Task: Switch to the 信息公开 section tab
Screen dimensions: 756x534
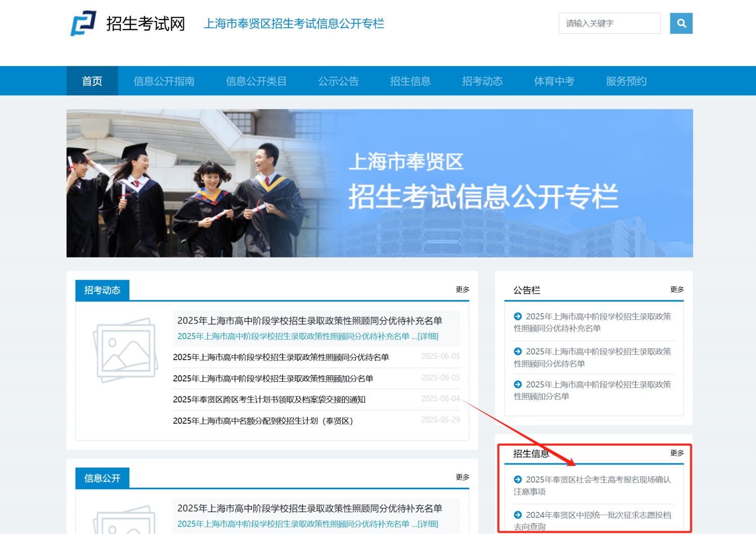Action: tap(102, 478)
